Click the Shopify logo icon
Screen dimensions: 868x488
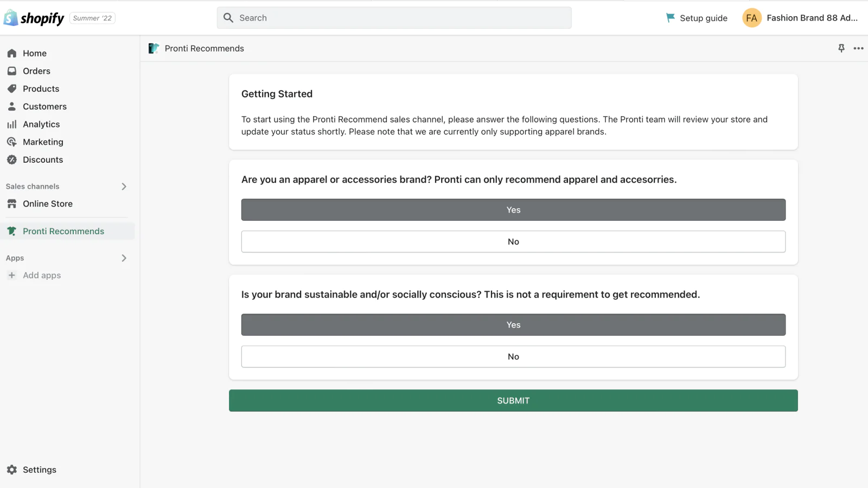pyautogui.click(x=11, y=18)
